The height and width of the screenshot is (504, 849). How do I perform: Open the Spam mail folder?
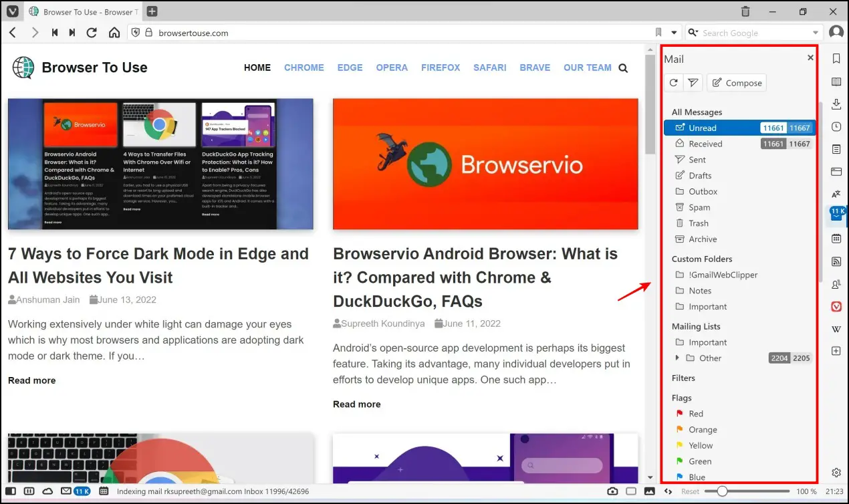[x=739, y=207]
